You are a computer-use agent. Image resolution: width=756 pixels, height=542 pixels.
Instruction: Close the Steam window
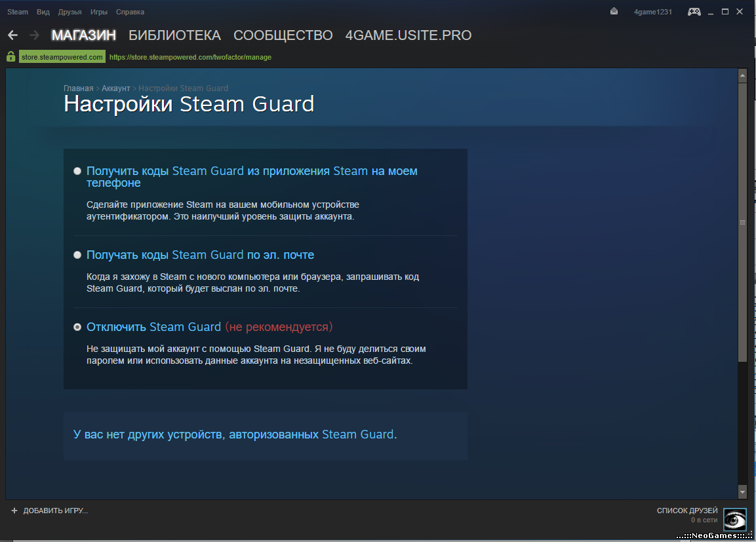[740, 12]
